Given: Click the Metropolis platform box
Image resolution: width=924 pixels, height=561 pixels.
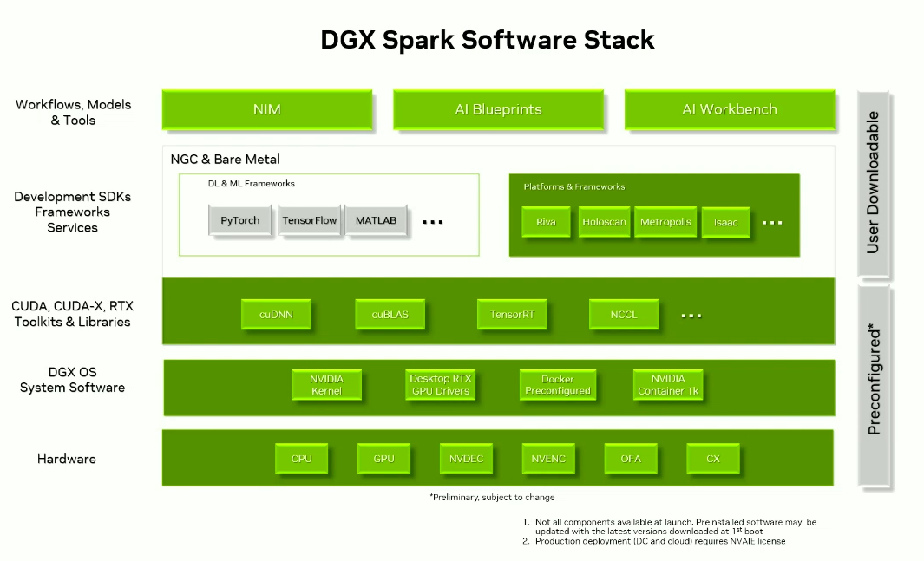Looking at the screenshot, I should tap(665, 222).
